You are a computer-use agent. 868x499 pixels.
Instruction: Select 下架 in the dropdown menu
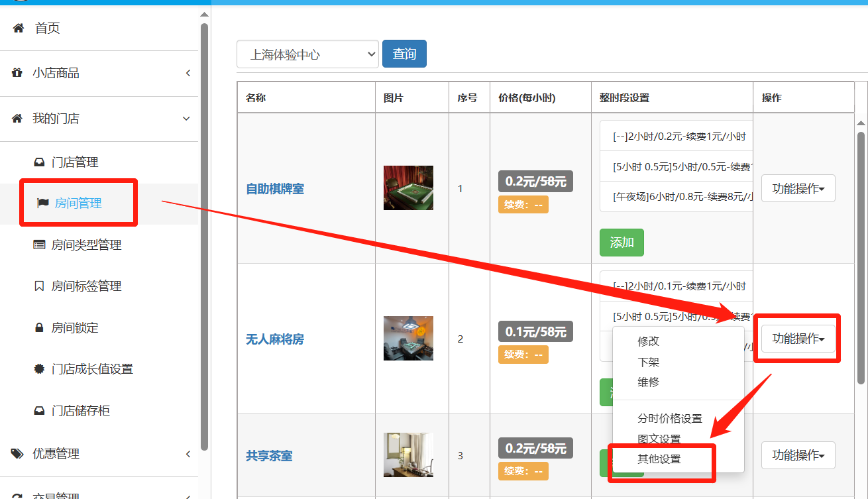coord(648,362)
